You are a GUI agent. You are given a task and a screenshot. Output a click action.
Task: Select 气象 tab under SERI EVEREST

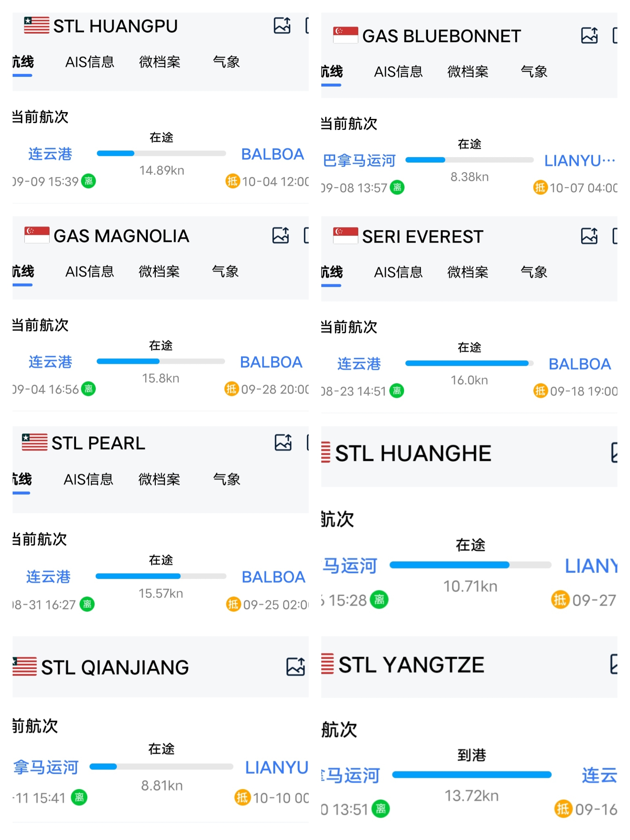[x=534, y=272]
